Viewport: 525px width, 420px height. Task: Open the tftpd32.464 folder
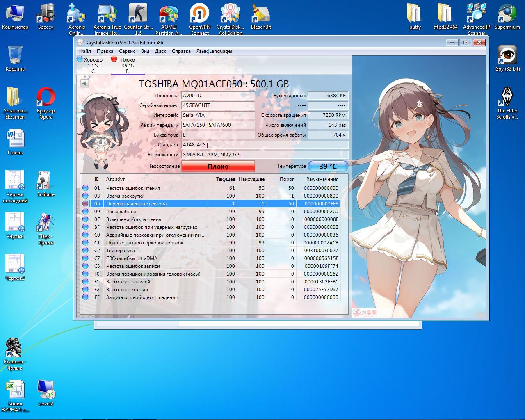click(x=445, y=16)
